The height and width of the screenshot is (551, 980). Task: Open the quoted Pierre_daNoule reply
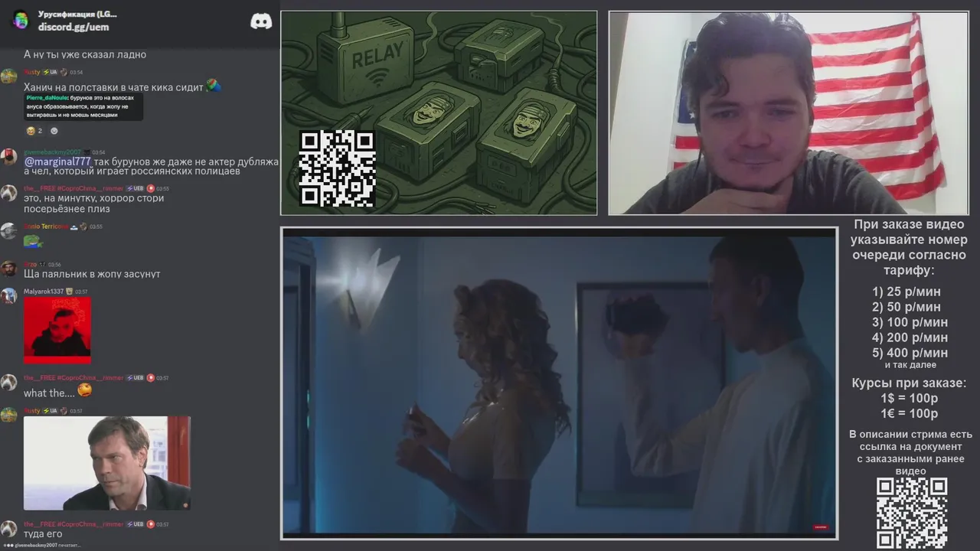[x=83, y=107]
